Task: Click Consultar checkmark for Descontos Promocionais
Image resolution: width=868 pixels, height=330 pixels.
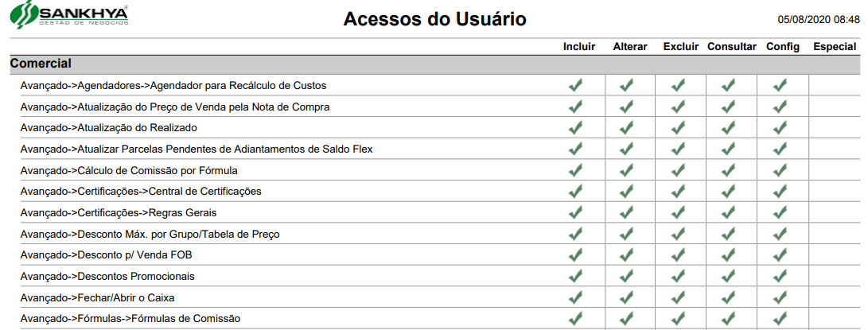Action: pos(729,276)
